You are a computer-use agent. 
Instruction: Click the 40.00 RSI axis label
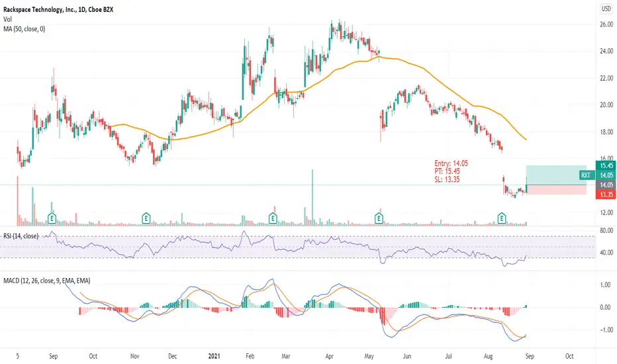pos(606,253)
